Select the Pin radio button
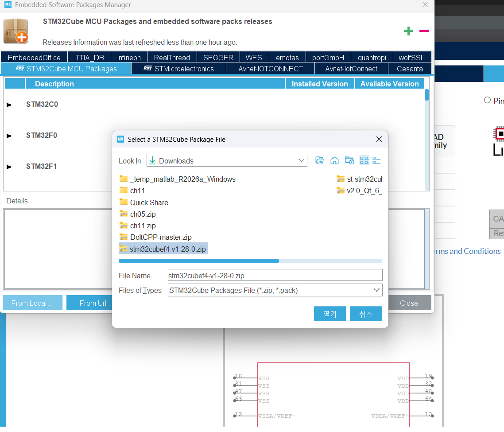 (487, 101)
